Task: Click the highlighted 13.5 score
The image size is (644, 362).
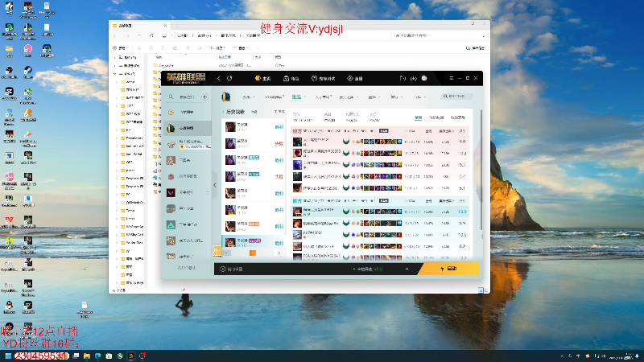Action: point(462,212)
